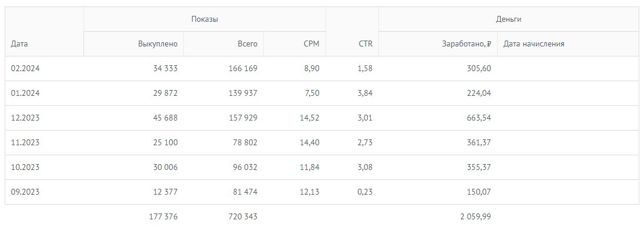Sort by the Выкуплено column header

157,44
